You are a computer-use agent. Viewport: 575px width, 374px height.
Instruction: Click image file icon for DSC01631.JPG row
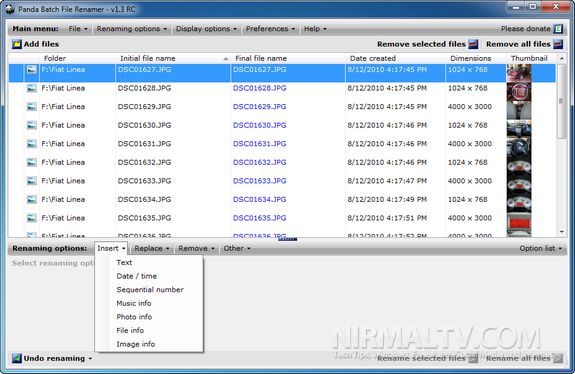click(x=32, y=144)
